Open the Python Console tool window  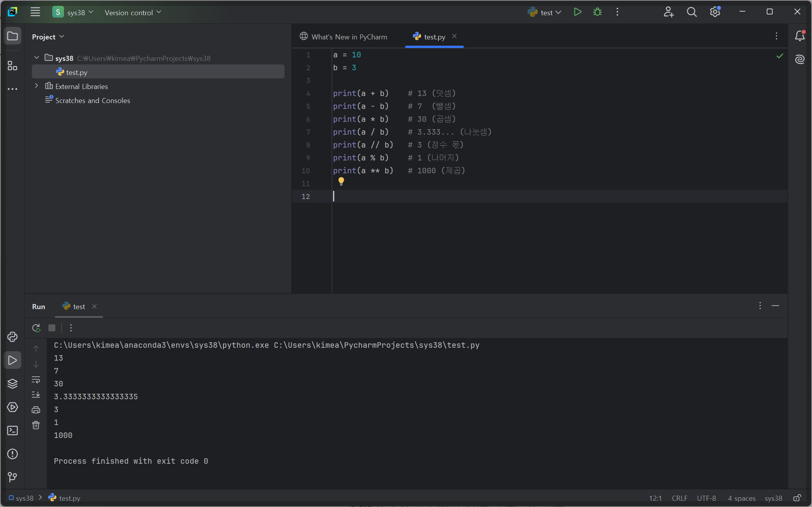coord(12,337)
